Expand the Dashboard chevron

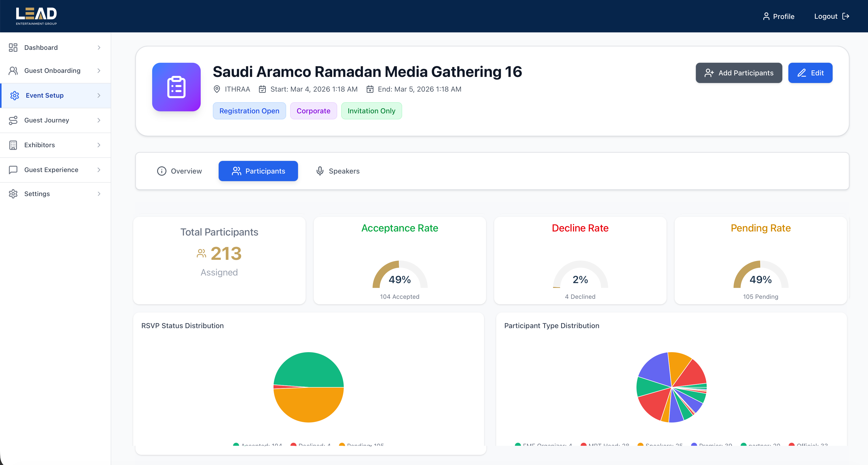click(99, 48)
